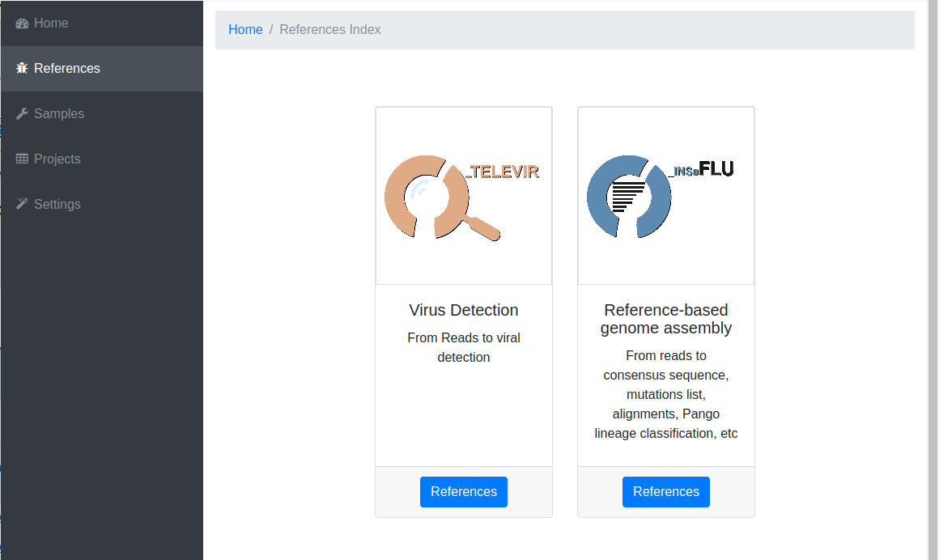Image resolution: width=939 pixels, height=560 pixels.
Task: Click the dashboard icon beside Home
Action: pyautogui.click(x=22, y=23)
